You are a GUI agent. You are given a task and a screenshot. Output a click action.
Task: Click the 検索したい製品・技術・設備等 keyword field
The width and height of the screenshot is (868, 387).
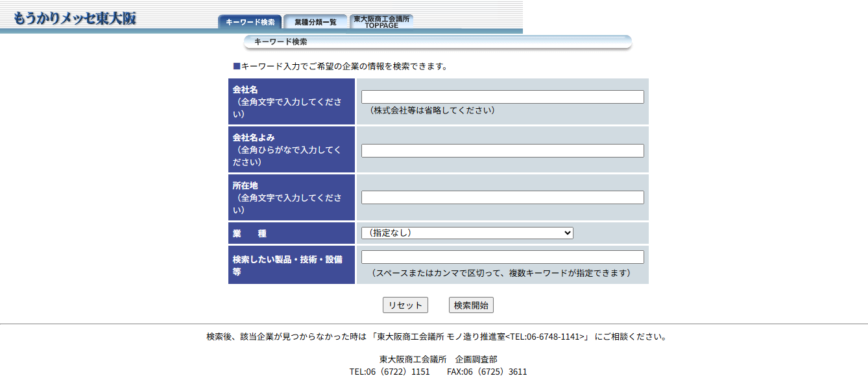coord(502,257)
